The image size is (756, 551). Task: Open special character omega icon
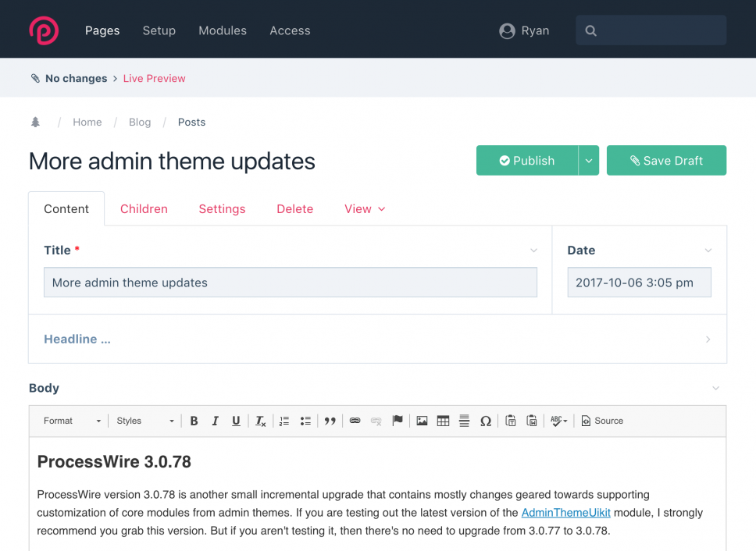[x=486, y=421]
